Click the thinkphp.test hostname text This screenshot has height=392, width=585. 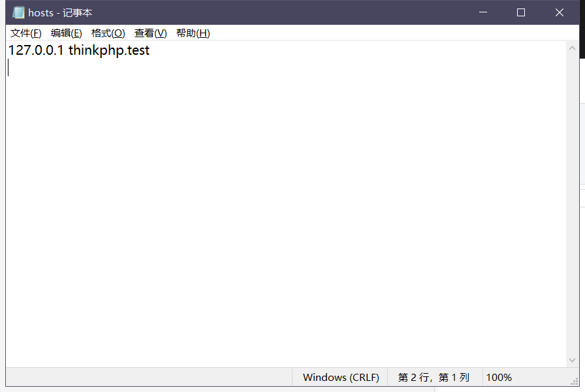click(x=109, y=50)
